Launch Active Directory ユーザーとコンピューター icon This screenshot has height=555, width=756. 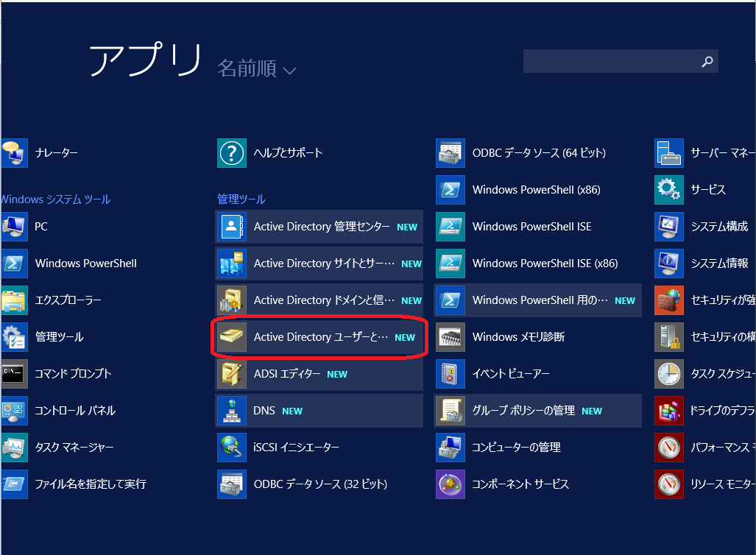[232, 337]
